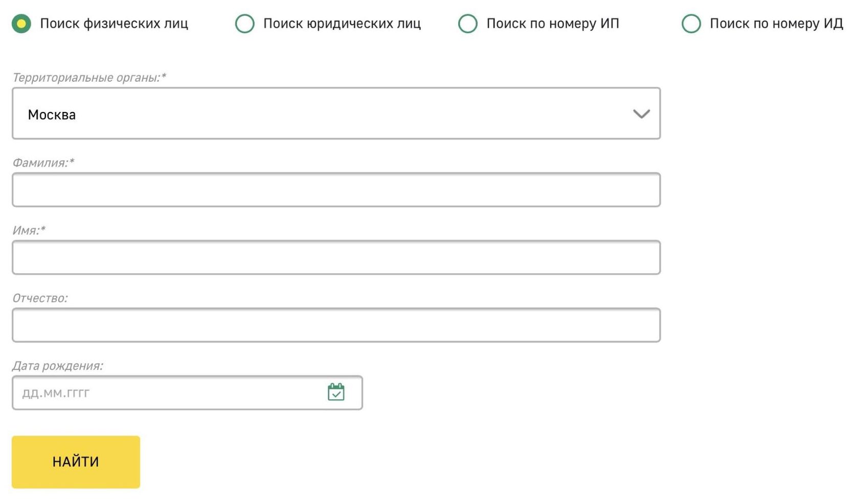This screenshot has height=504, width=859.
Task: Click the "Поиск по номеру ИД" label text
Action: pos(776,24)
